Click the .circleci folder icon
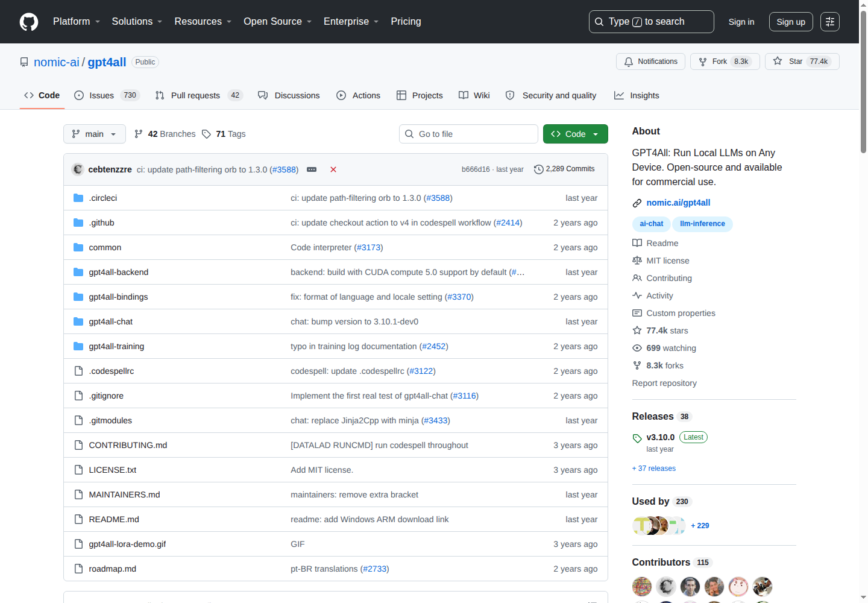The width and height of the screenshot is (868, 603). point(78,198)
